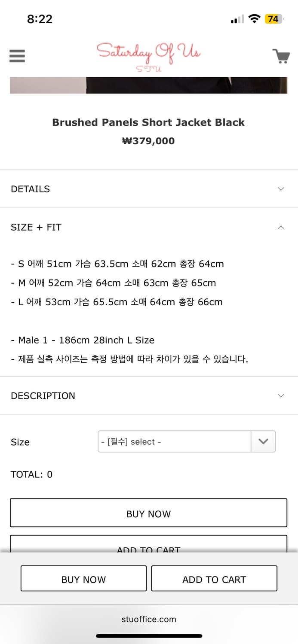Open the Size selection dropdown
298x644 pixels.
(263, 441)
